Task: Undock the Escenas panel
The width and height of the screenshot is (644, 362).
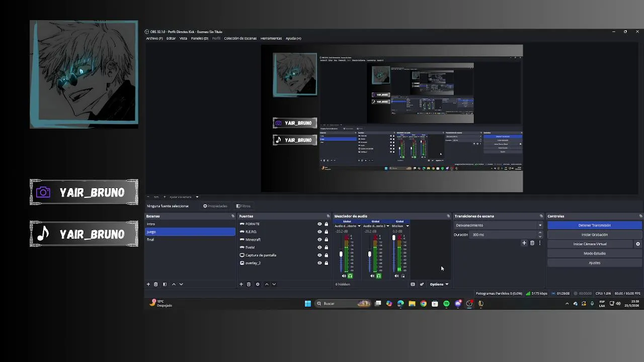Action: tap(233, 216)
